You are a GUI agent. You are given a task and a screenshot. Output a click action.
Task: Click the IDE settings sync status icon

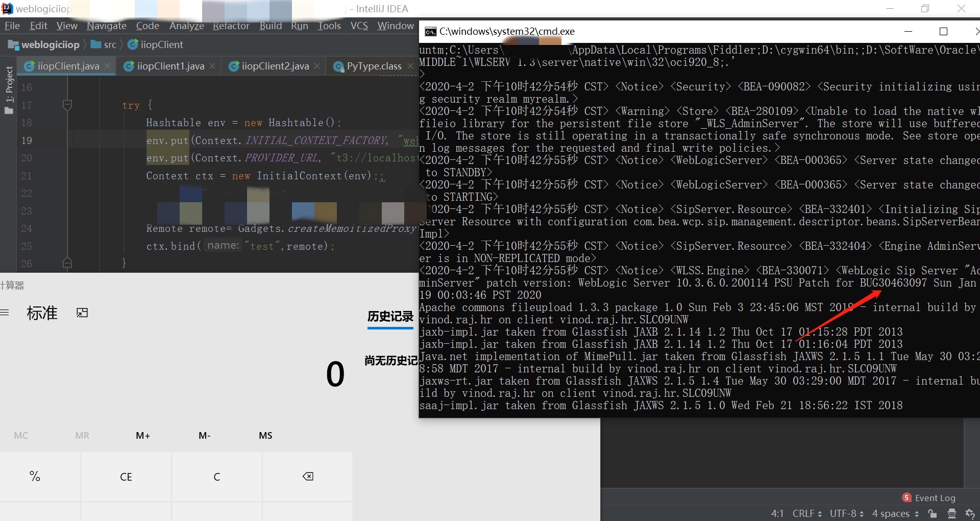(970, 513)
